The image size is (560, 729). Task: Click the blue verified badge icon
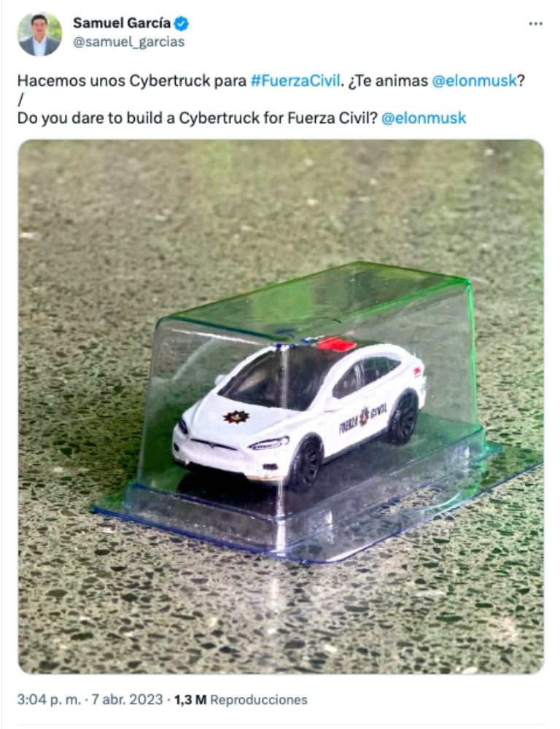point(182,23)
